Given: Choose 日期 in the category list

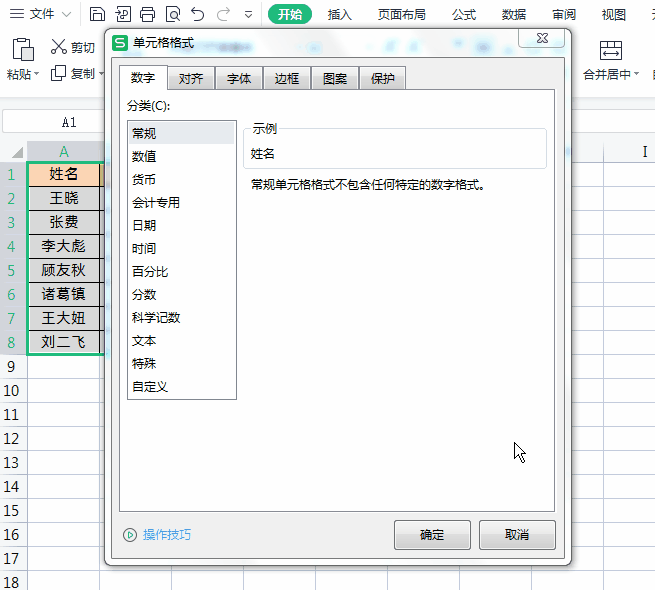Looking at the screenshot, I should (181, 225).
